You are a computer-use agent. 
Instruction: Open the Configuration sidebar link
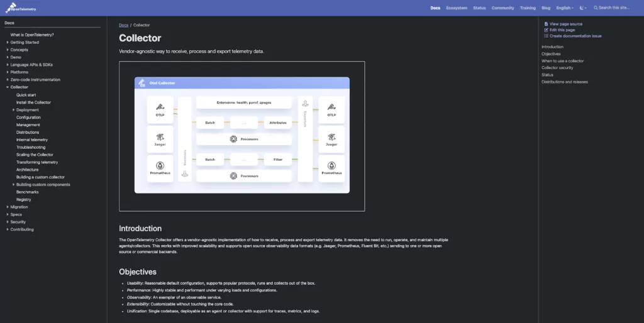tap(28, 118)
